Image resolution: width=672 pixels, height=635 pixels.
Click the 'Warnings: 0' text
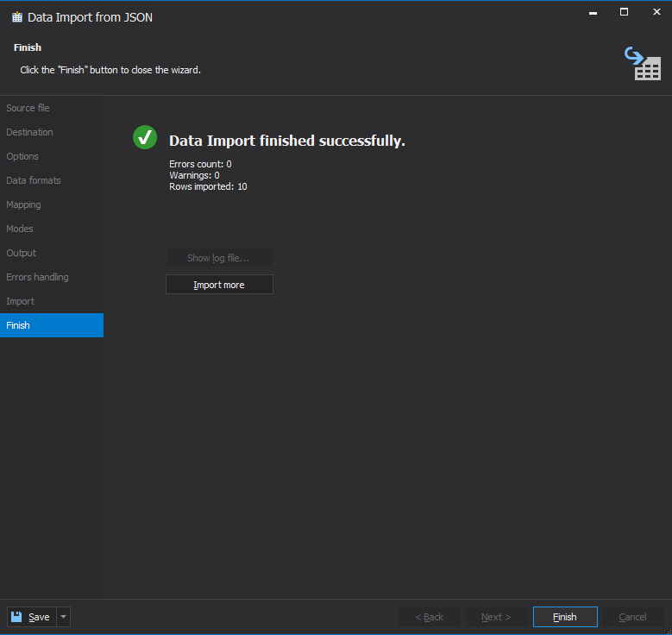(x=194, y=175)
